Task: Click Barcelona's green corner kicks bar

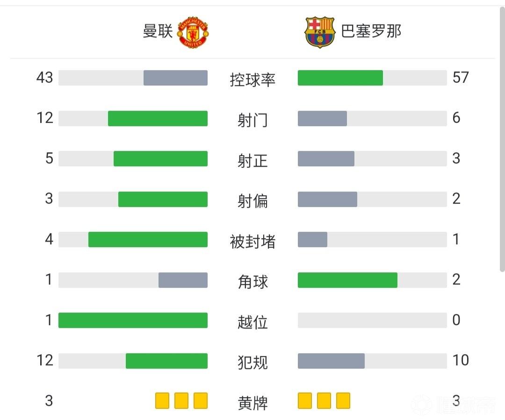Action: (347, 280)
